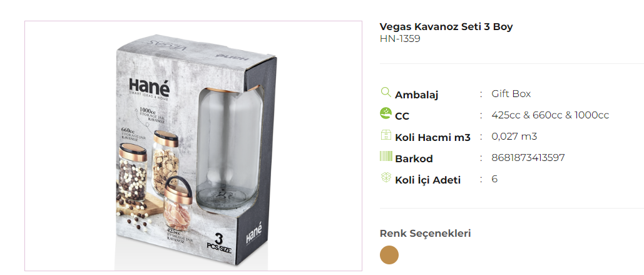
Task: Click the Koli Hacmi m3 label
Action: point(432,138)
